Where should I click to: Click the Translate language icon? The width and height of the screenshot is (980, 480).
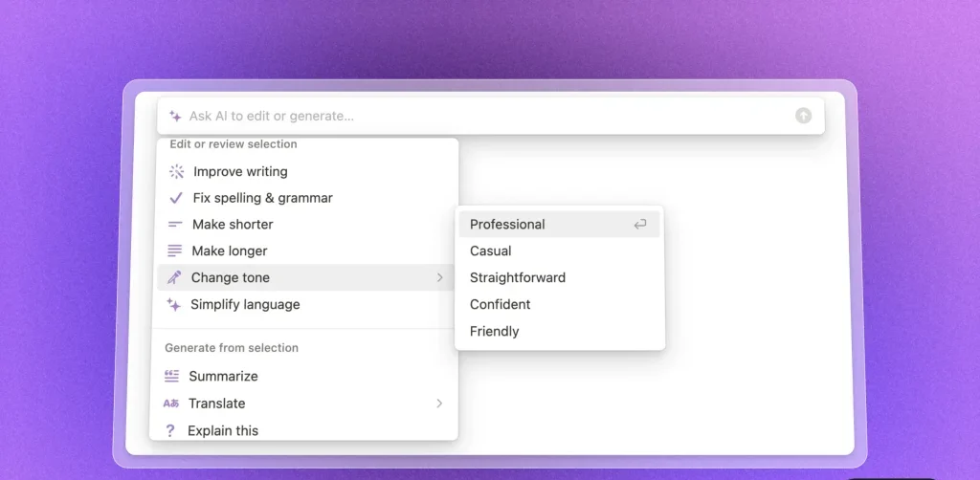click(171, 404)
